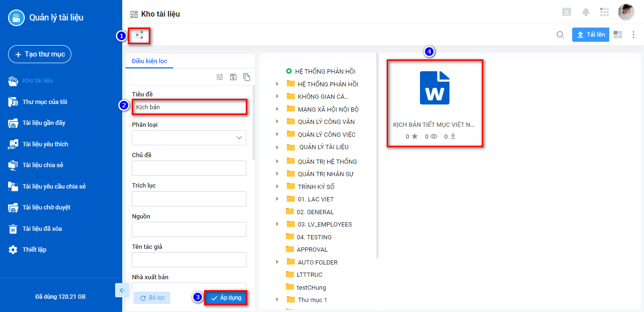644x312 pixels.
Task: Open the search magnifier icon
Action: (x=561, y=35)
